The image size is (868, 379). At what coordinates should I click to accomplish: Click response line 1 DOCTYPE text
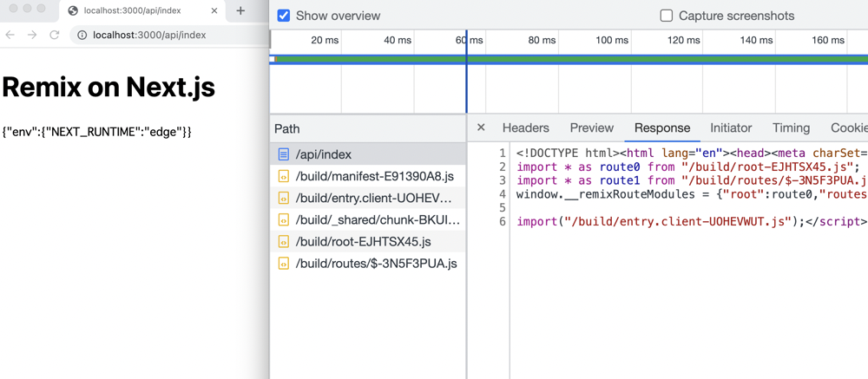point(692,153)
